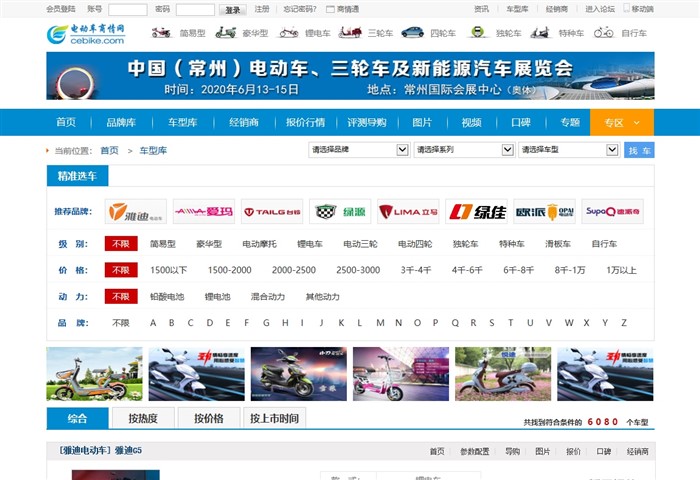Choose the 爱玛 brand logo
Image resolution: width=700 pixels, height=480 pixels.
(x=204, y=211)
